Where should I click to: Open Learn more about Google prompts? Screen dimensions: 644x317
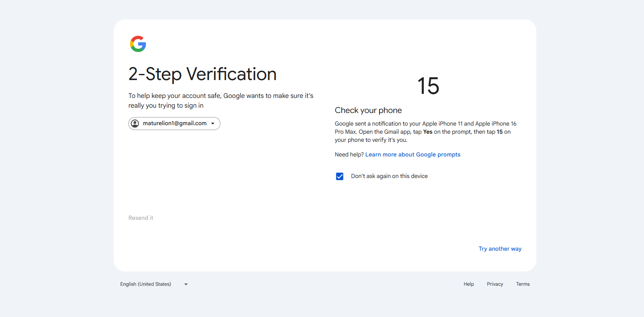click(413, 154)
